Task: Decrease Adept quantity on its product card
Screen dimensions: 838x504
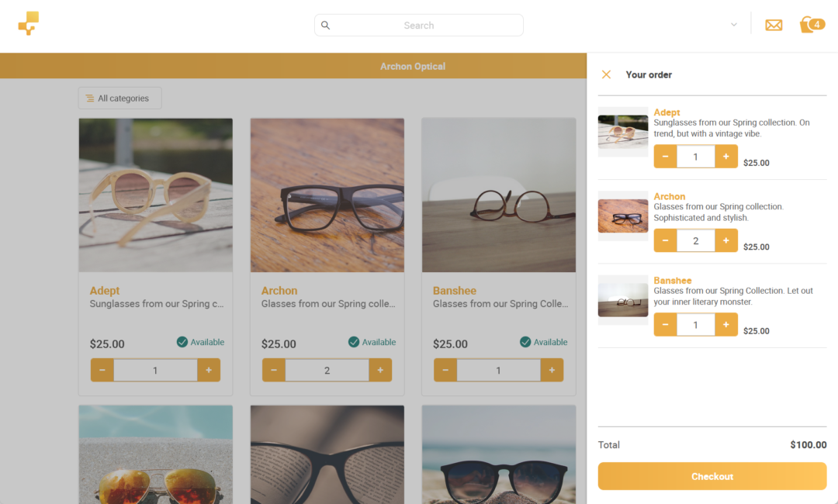Action: point(102,370)
